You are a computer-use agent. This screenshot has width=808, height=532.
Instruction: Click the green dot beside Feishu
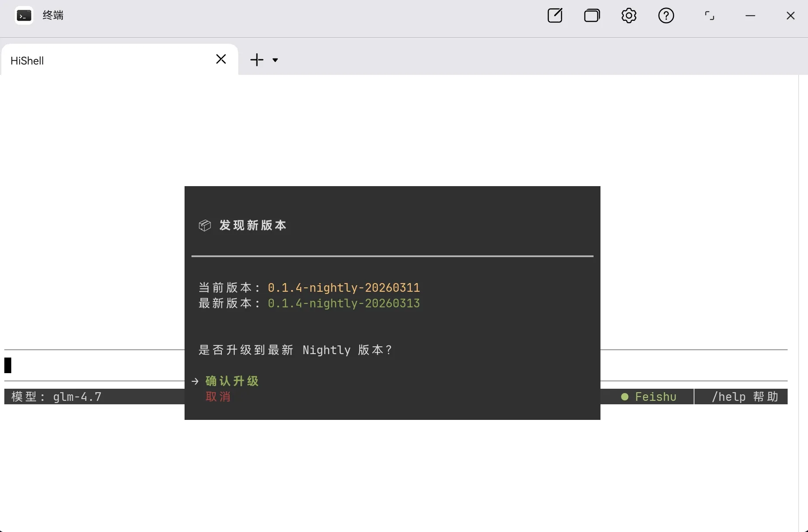coord(625,397)
